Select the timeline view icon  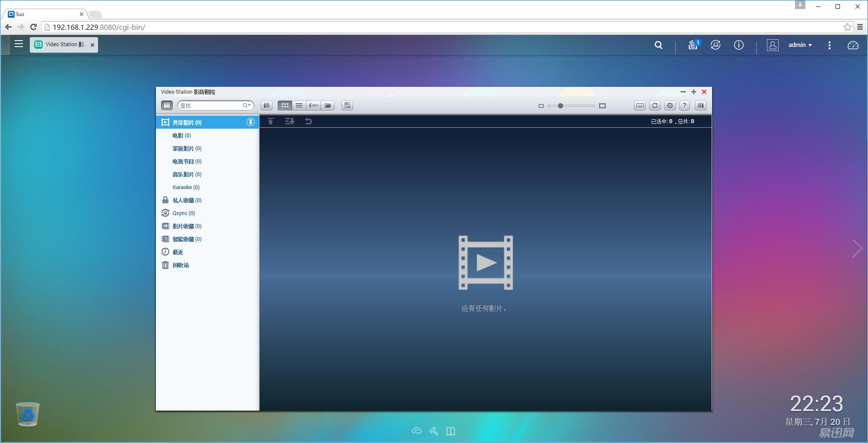pos(314,105)
